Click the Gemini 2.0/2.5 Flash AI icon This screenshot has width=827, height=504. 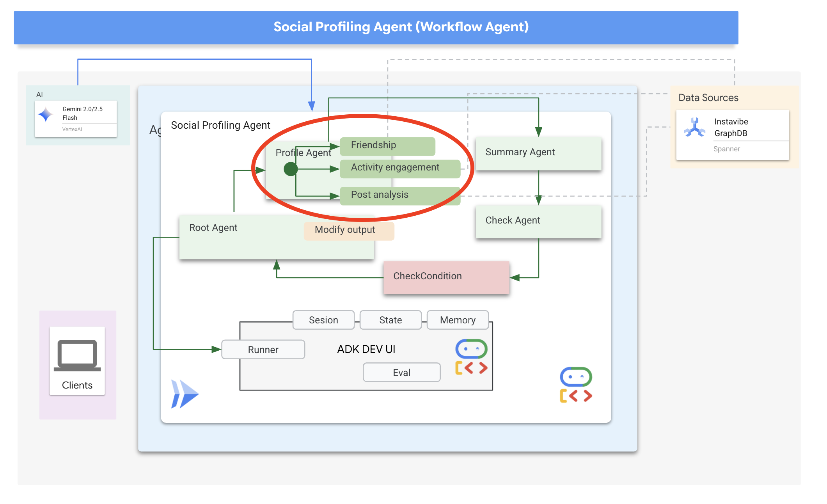pos(46,114)
